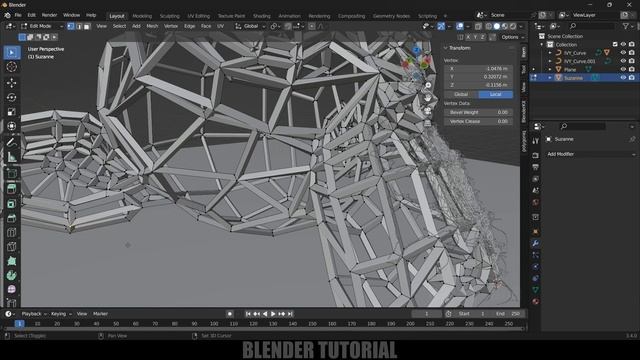Set vertex coordinates to Global
This screenshot has height=360, width=640.
[461, 94]
